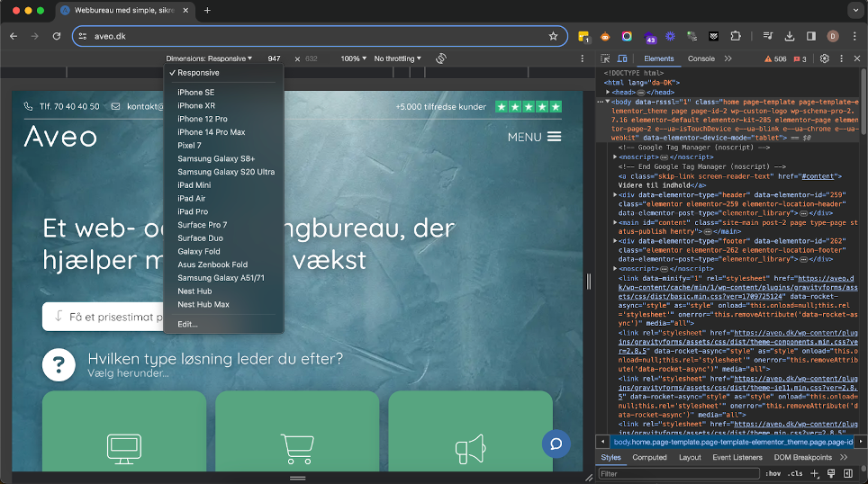The image size is (868, 484).
Task: Edit viewport height field 632
Action: (312, 58)
